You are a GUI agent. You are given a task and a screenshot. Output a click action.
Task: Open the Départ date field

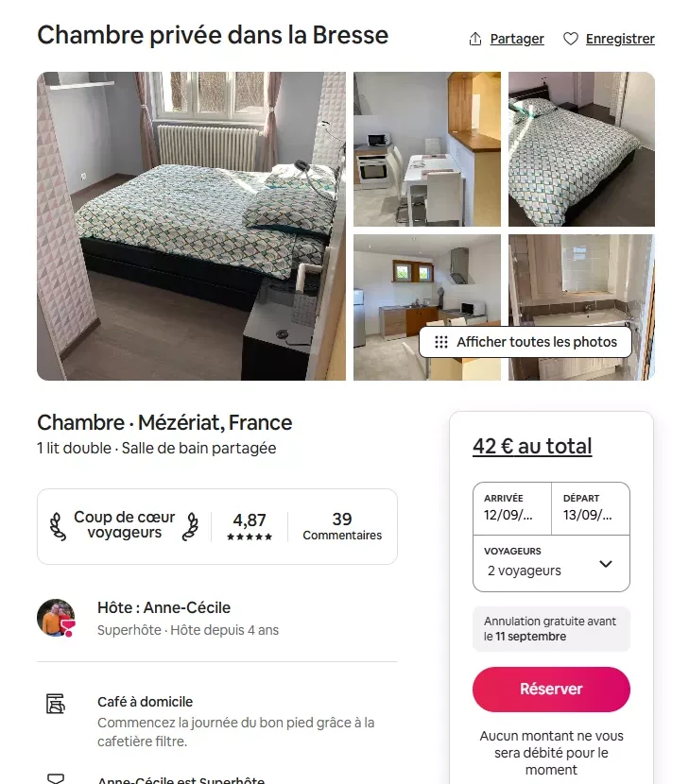click(591, 508)
